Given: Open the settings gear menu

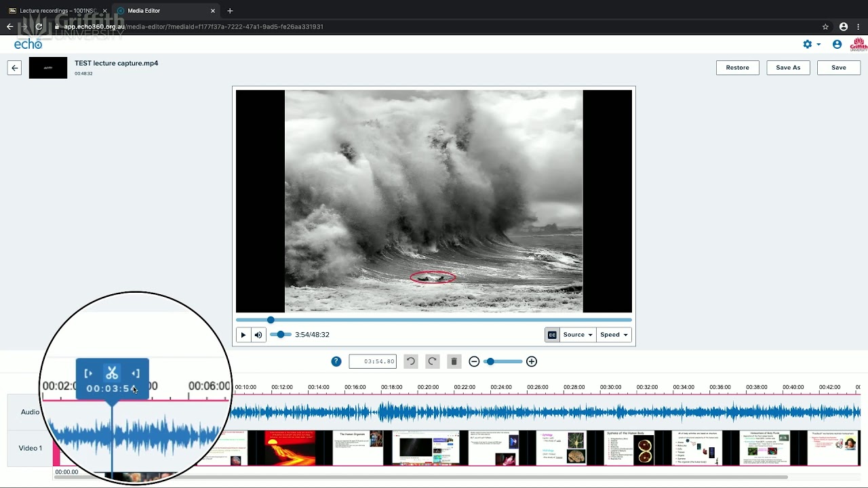Looking at the screenshot, I should [x=811, y=44].
